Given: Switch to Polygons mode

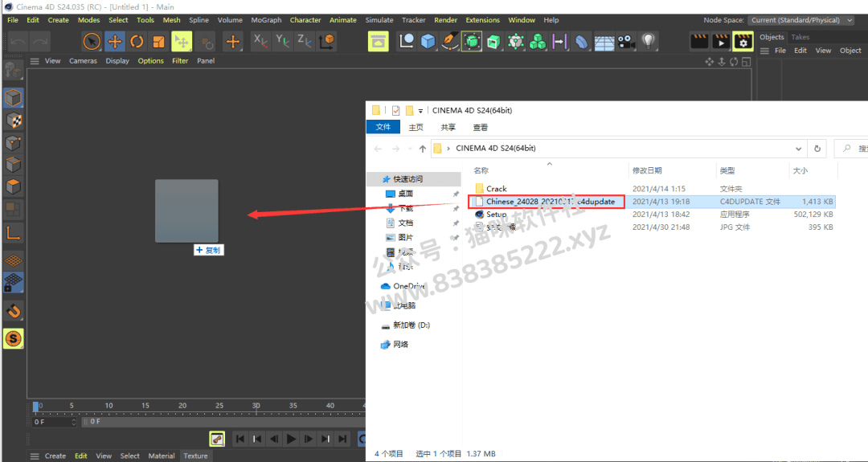Looking at the screenshot, I should point(13,186).
